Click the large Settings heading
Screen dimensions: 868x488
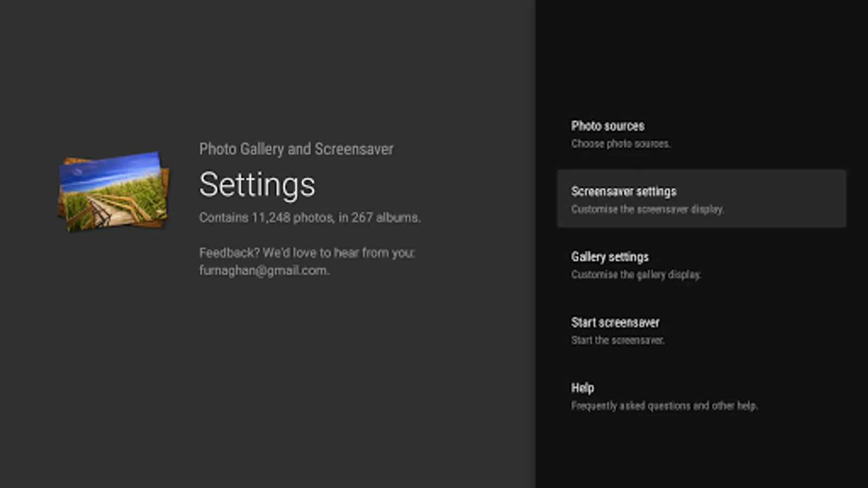tap(257, 185)
